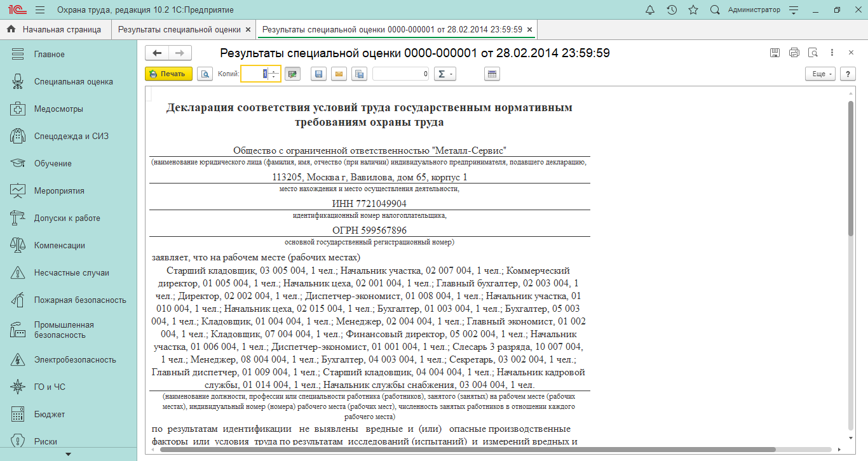Screen dimensions: 868x461
Task: Open the Обучение section
Action: click(69, 164)
